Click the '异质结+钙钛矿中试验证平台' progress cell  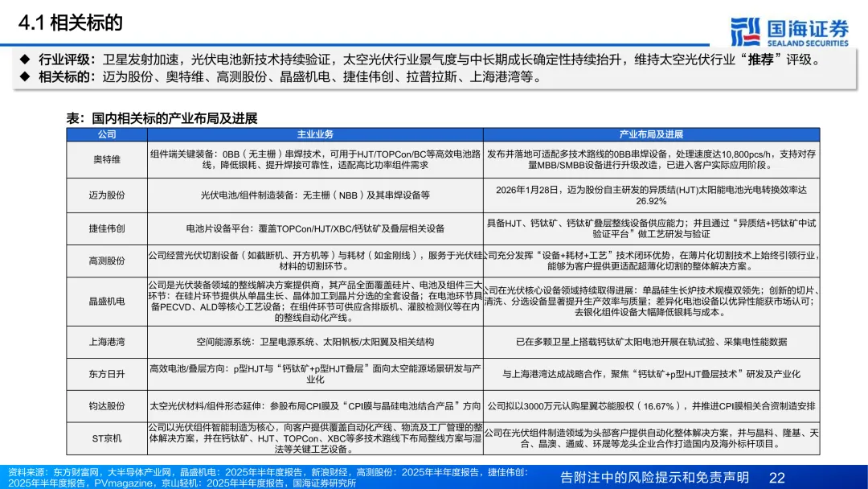(x=651, y=228)
